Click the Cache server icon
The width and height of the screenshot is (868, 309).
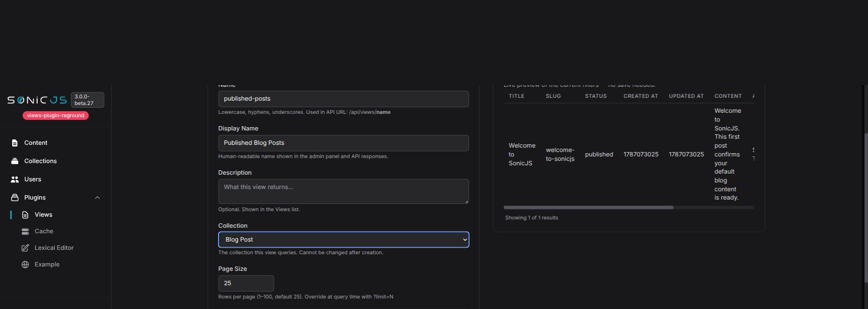coord(25,231)
